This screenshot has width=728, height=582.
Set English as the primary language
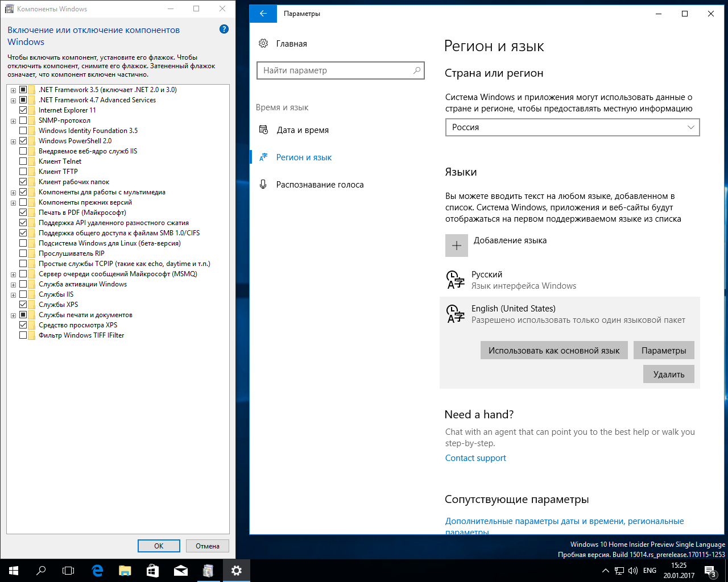[554, 351]
